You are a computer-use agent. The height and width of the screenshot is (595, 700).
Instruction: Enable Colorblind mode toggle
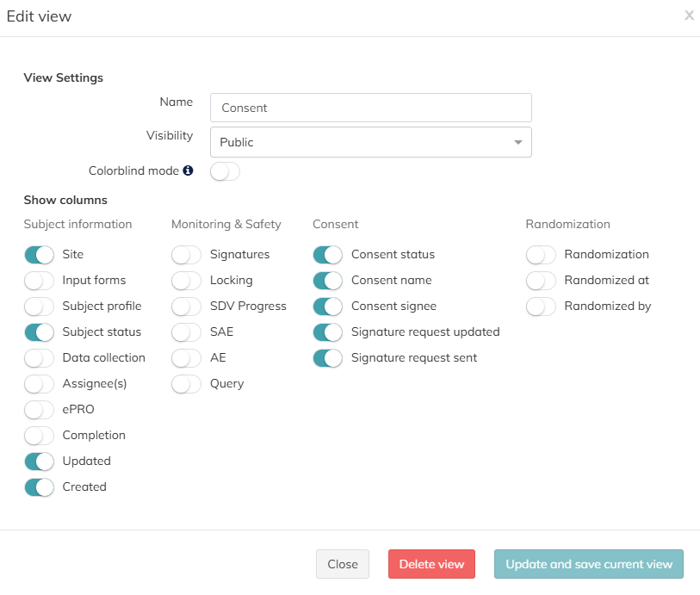pyautogui.click(x=225, y=171)
